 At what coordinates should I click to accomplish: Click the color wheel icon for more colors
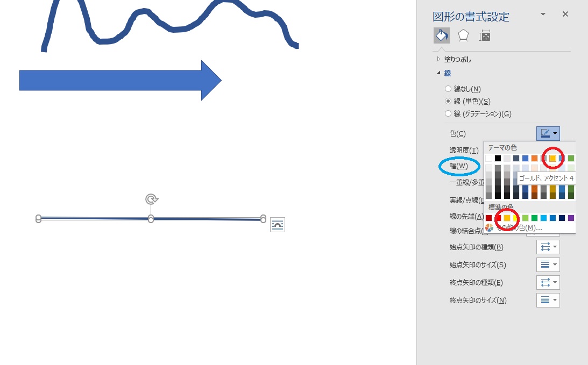tap(489, 227)
